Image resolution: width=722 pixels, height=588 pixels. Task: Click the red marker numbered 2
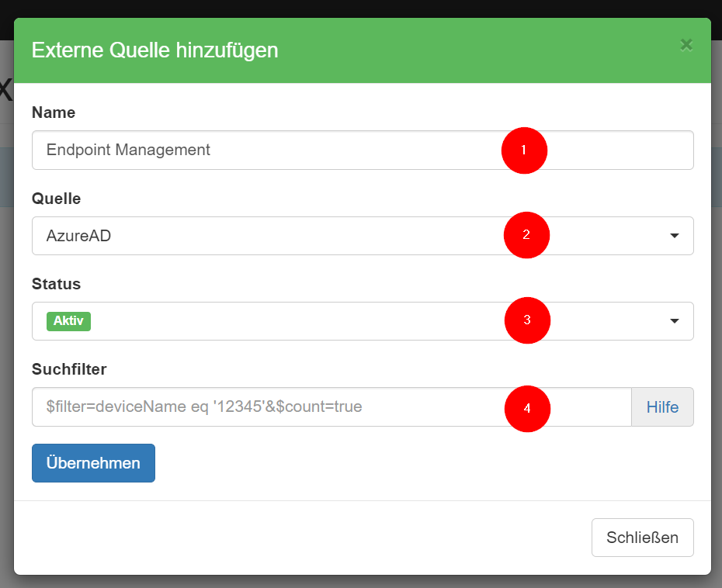(x=526, y=235)
